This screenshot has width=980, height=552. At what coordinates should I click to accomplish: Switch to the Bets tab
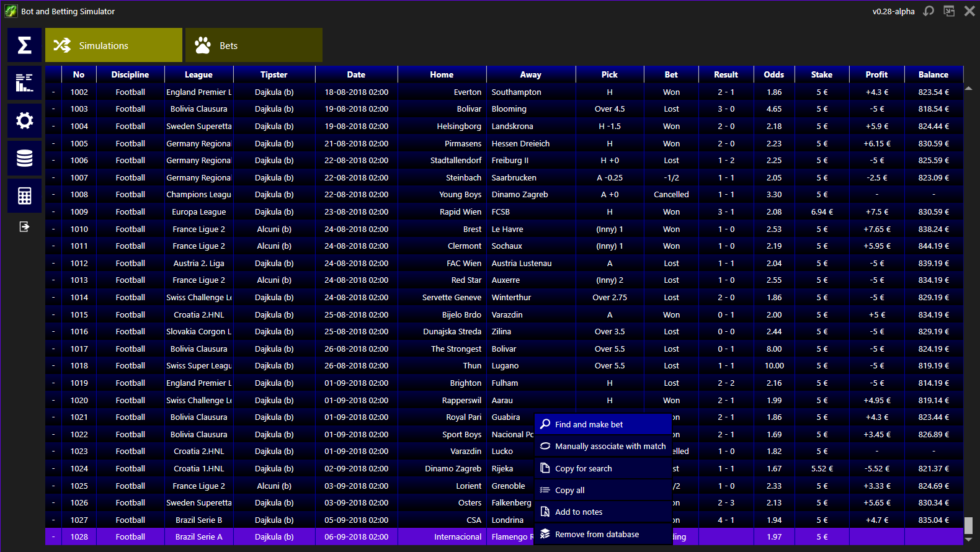tap(254, 45)
